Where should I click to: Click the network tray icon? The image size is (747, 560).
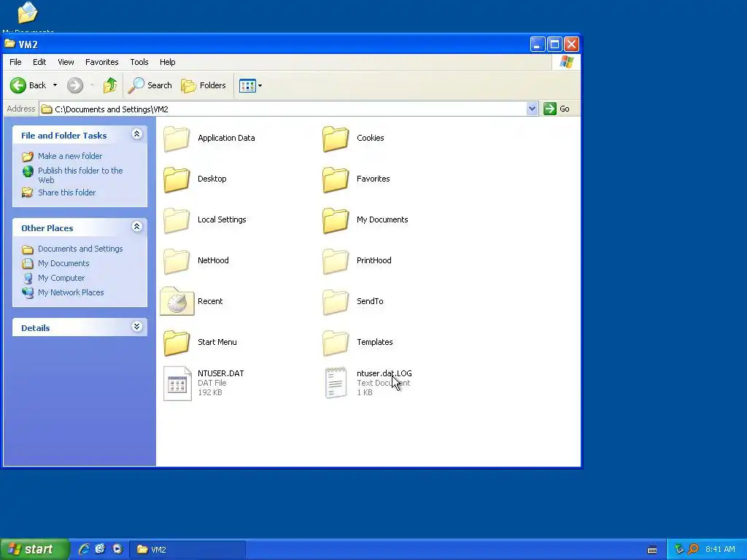pos(679,549)
